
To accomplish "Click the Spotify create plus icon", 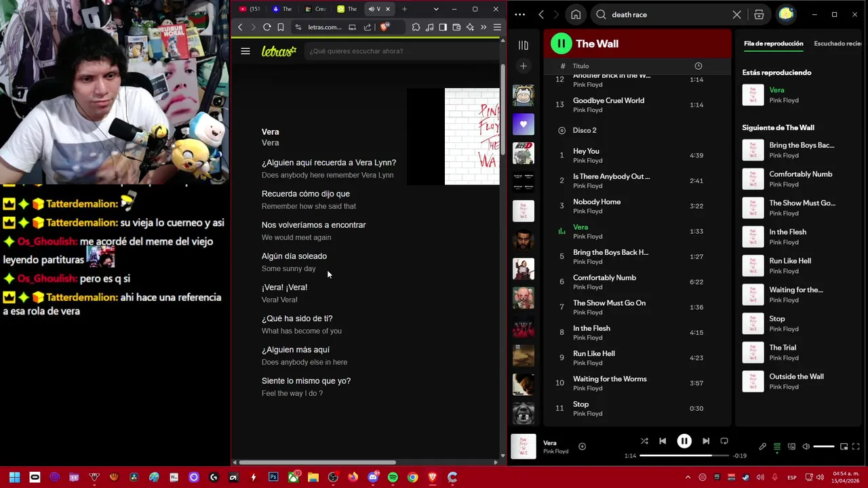I will (x=523, y=66).
